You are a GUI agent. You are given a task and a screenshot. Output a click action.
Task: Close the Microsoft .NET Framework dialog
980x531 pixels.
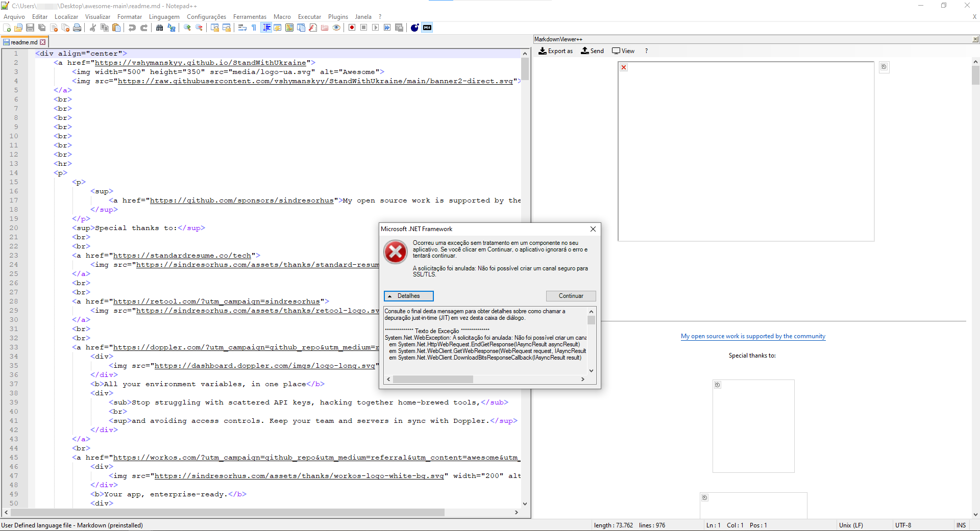[x=593, y=229]
